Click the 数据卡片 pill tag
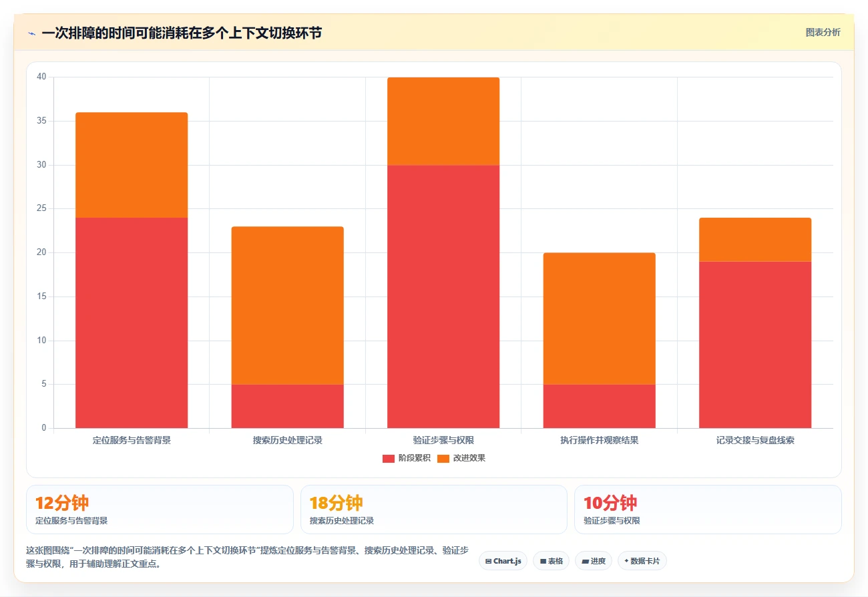Screen dimensions: 868x597 click(x=642, y=561)
